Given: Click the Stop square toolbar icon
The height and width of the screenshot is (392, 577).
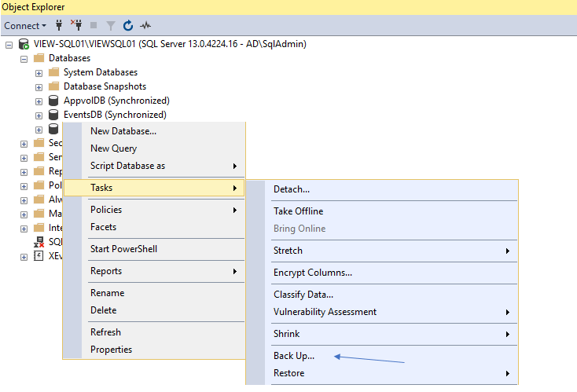Looking at the screenshot, I should tap(94, 26).
